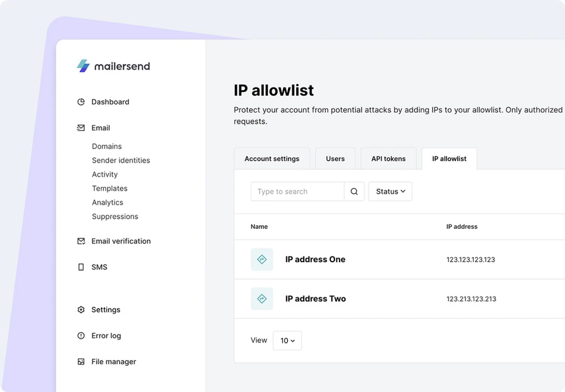Go to Domains in sidebar
This screenshot has width=565, height=392.
107,146
